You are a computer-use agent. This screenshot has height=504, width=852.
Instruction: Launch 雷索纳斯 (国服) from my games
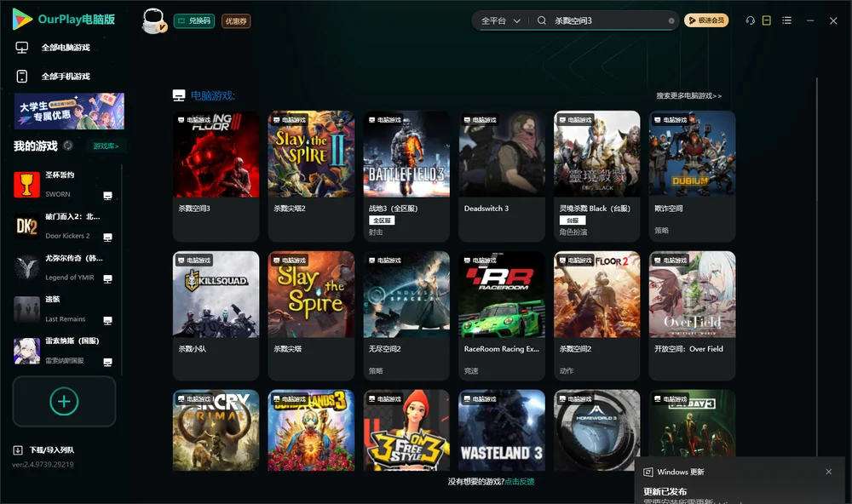(64, 351)
